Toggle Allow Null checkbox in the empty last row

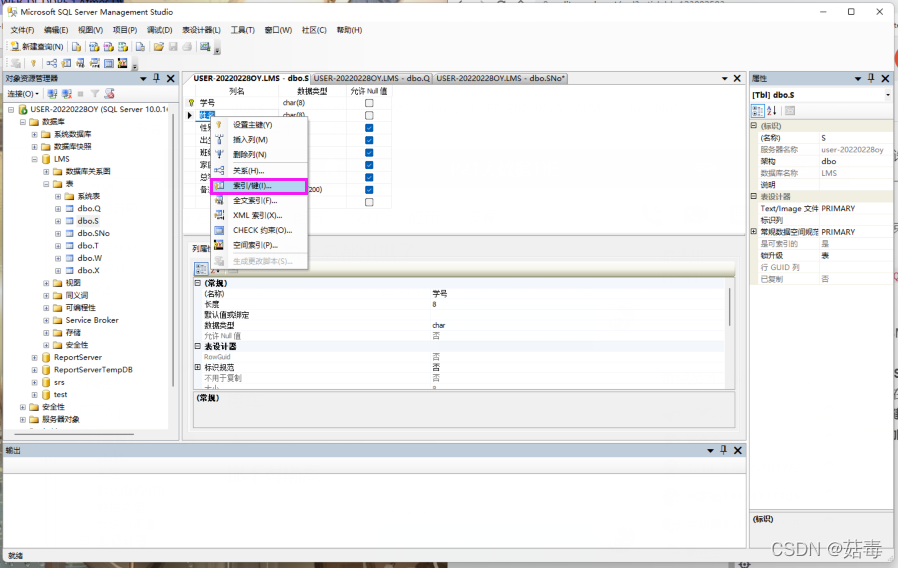(369, 202)
